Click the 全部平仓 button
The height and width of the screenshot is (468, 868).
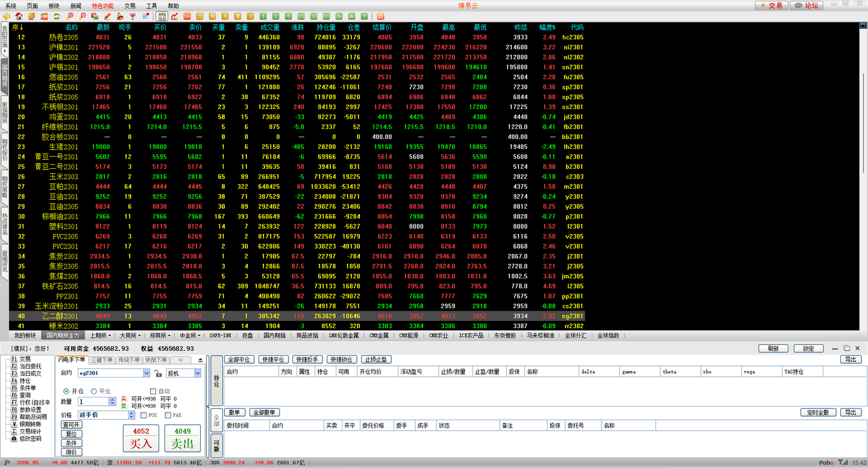tap(240, 359)
